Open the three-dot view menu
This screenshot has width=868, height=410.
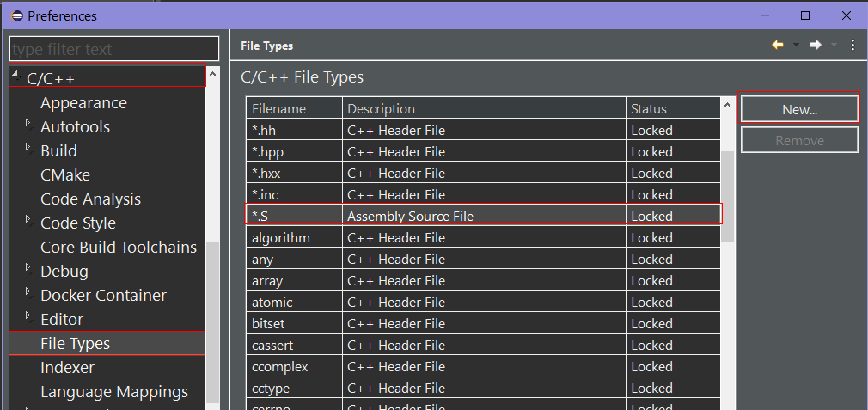853,46
